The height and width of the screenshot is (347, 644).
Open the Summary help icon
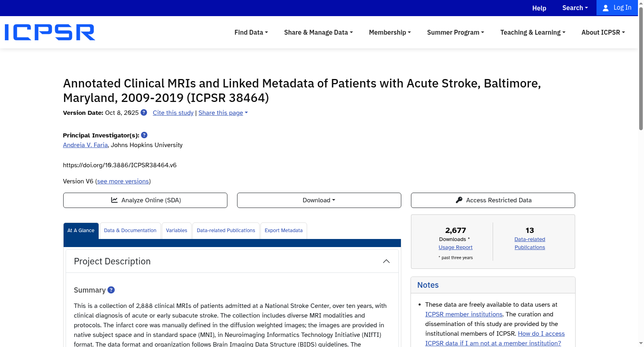pos(111,290)
